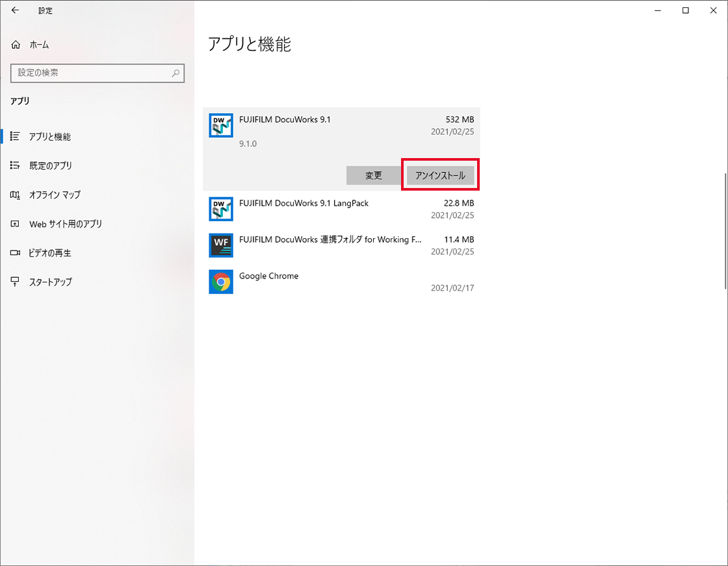Click the Web サイト用のアプリ icon
This screenshot has height=566, width=728.
pos(16,224)
